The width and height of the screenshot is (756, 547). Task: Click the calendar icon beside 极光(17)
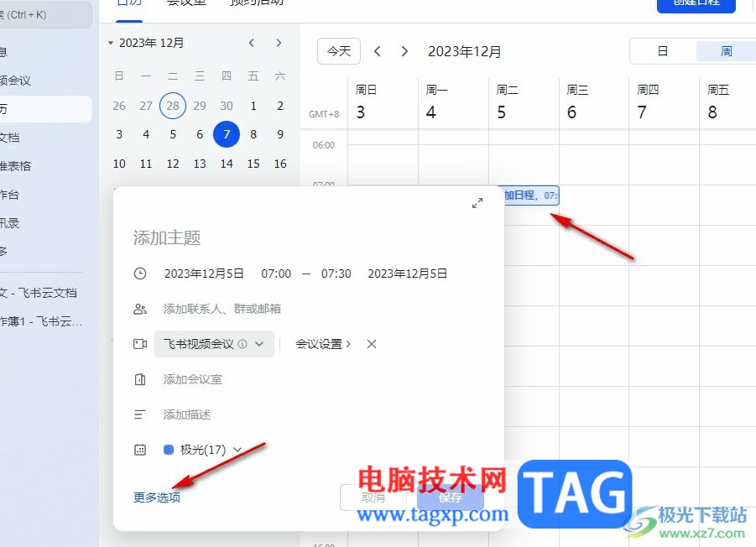[x=140, y=450]
